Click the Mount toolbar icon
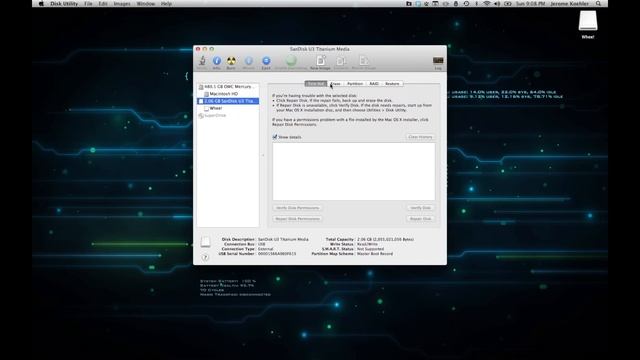This screenshot has width=640, height=360. 249,61
